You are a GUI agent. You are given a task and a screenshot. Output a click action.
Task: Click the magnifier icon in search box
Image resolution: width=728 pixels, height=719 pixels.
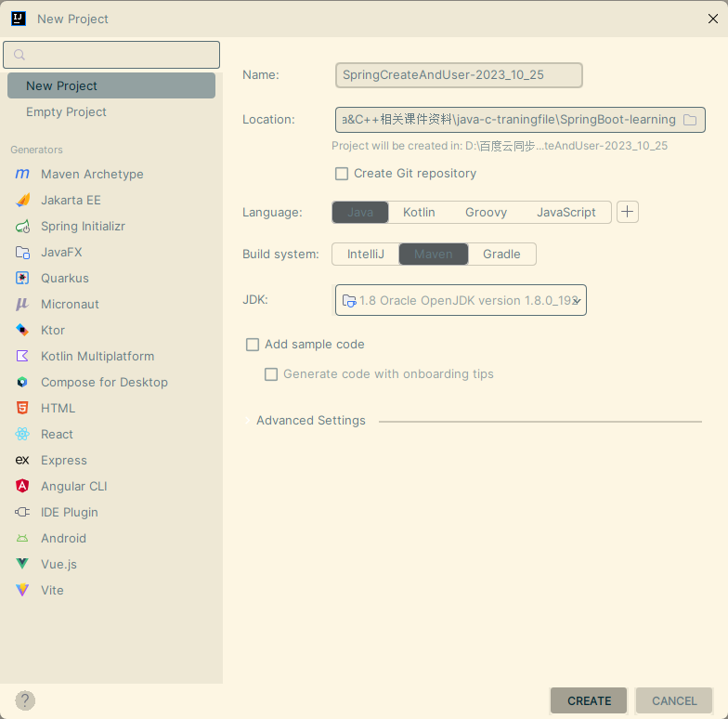(x=19, y=55)
